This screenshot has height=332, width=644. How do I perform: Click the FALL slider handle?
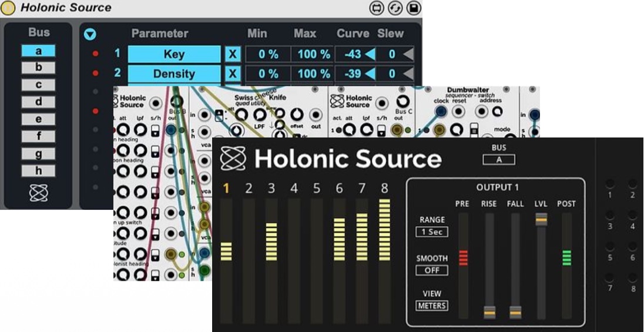point(515,313)
